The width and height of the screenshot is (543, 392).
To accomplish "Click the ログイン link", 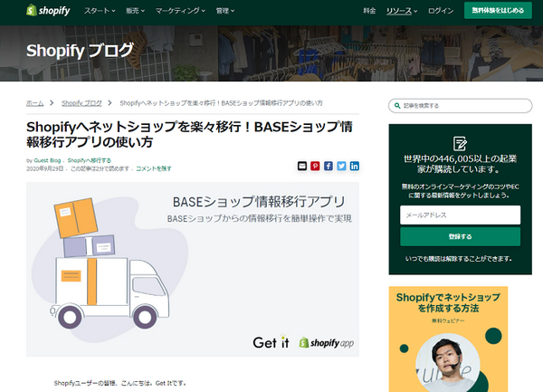I will pyautogui.click(x=441, y=11).
